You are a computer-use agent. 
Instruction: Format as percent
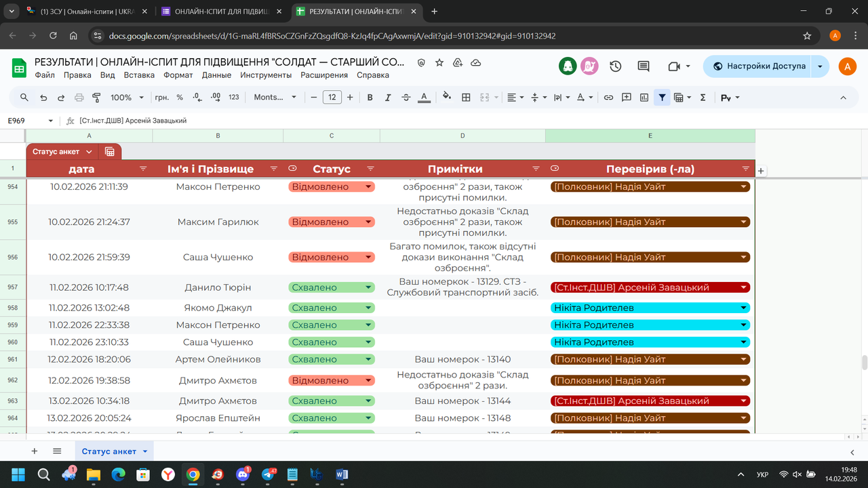tap(180, 98)
